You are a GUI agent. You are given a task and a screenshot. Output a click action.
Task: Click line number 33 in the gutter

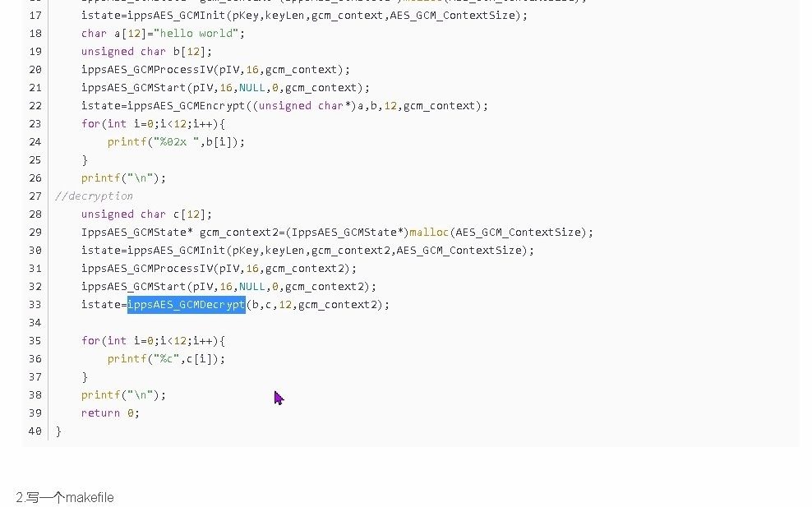[x=35, y=304]
